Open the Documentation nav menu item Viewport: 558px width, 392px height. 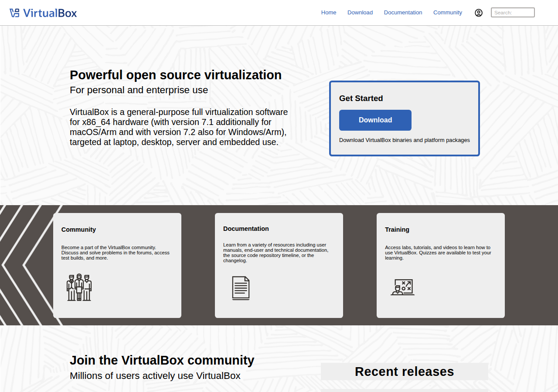point(403,13)
